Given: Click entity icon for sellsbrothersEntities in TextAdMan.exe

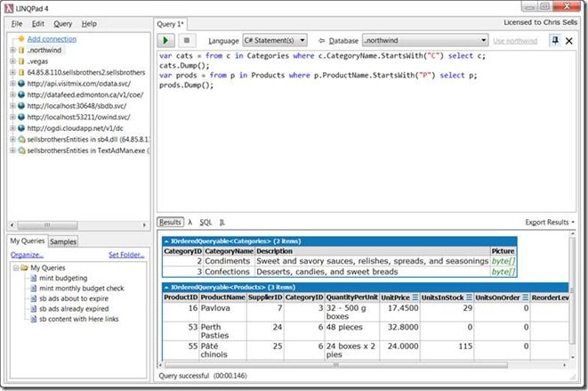Looking at the screenshot, I should pos(21,151).
